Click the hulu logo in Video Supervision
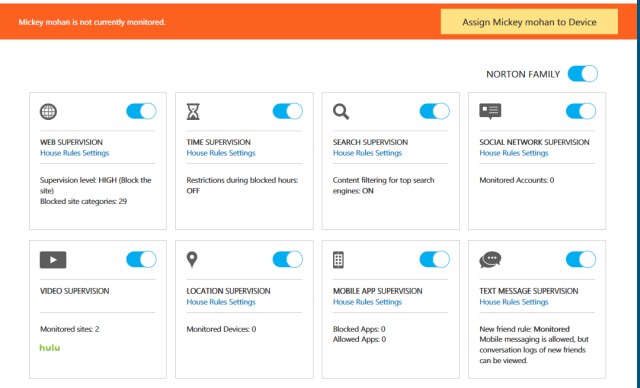 pos(50,348)
